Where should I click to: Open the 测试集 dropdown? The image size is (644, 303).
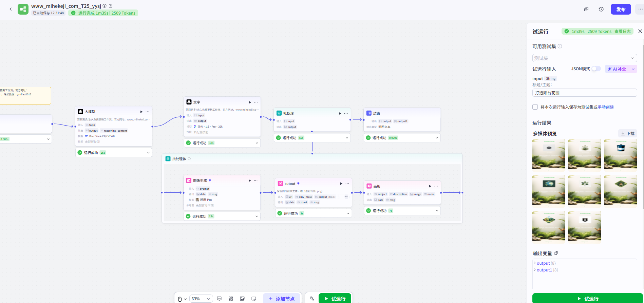click(584, 58)
